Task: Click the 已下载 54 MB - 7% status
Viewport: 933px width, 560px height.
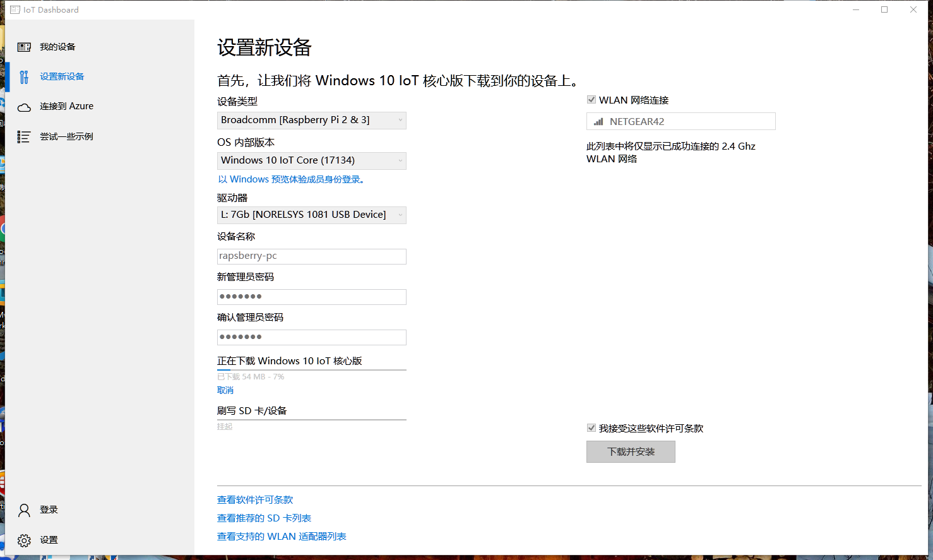Action: coord(251,377)
